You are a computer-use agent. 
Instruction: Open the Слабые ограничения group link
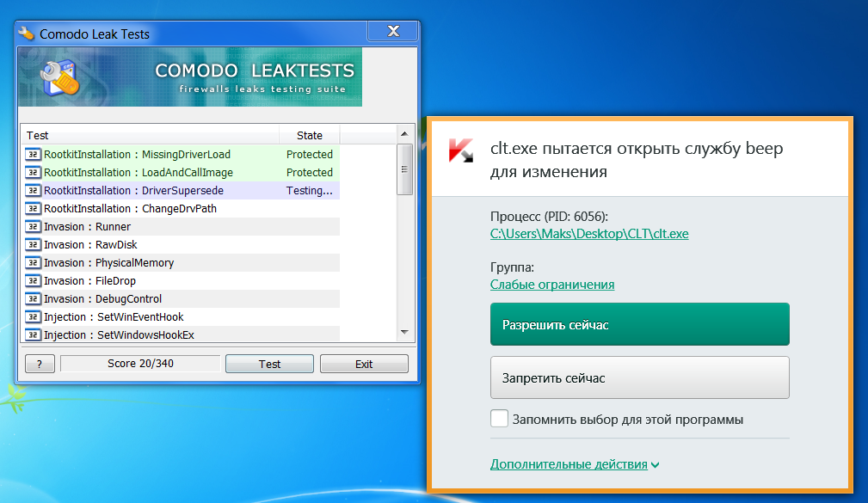[552, 285]
